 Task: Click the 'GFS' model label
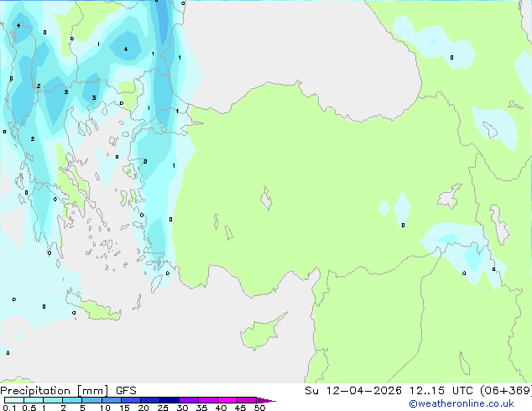(x=126, y=391)
